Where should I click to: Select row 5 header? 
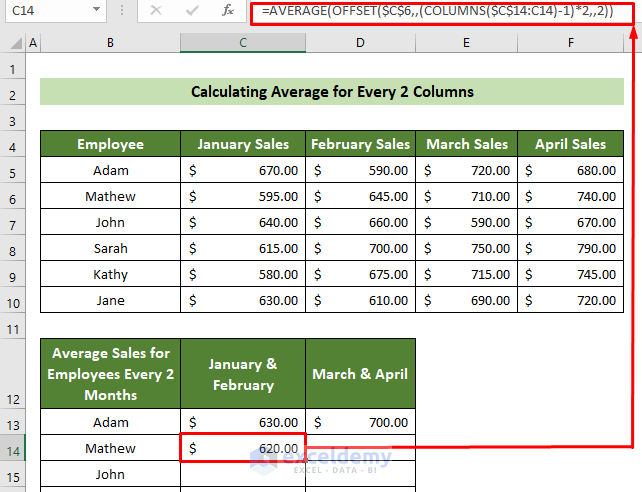[13, 170]
